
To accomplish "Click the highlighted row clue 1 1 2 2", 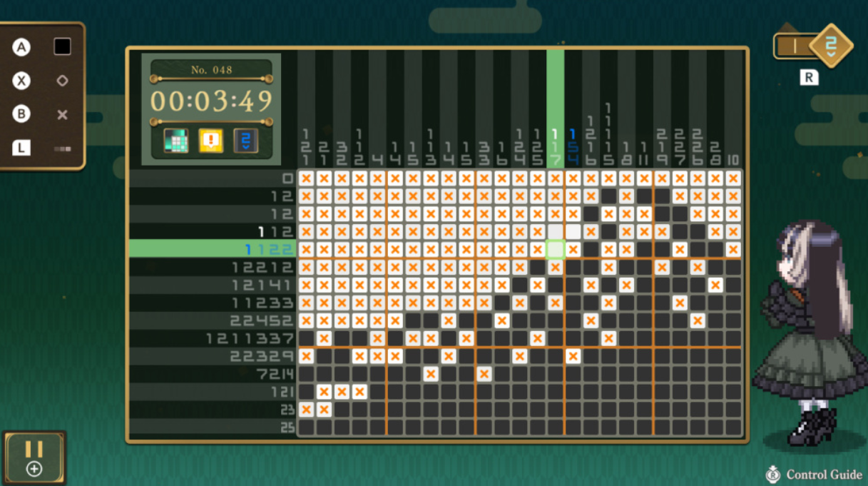I will [275, 248].
